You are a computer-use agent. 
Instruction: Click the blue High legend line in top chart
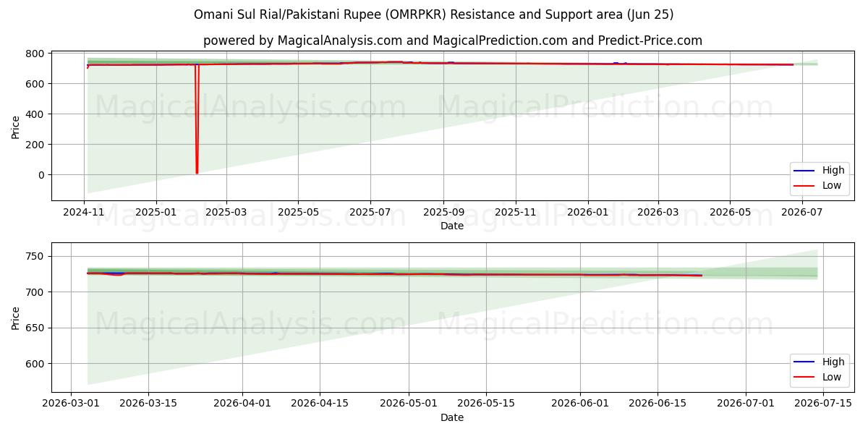[805, 171]
